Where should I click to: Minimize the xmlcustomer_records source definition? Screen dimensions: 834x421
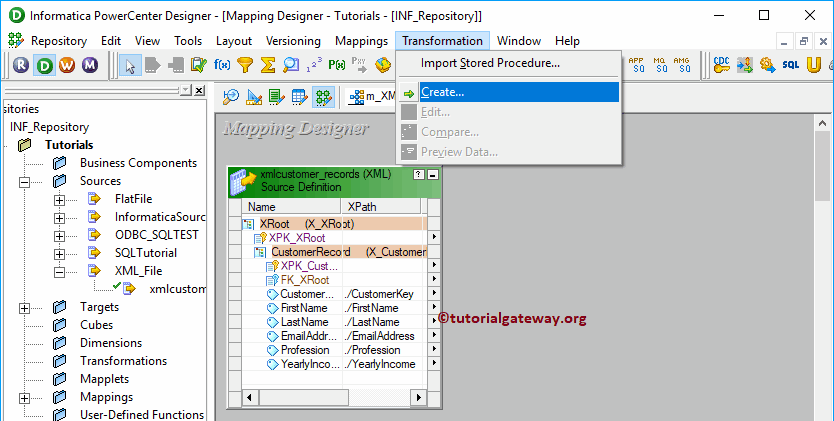coord(433,174)
